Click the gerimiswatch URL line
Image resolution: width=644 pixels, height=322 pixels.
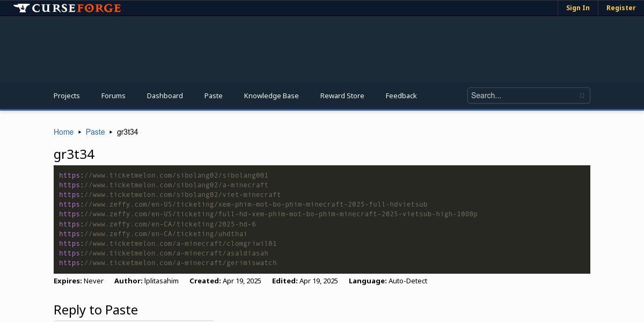[168, 263]
